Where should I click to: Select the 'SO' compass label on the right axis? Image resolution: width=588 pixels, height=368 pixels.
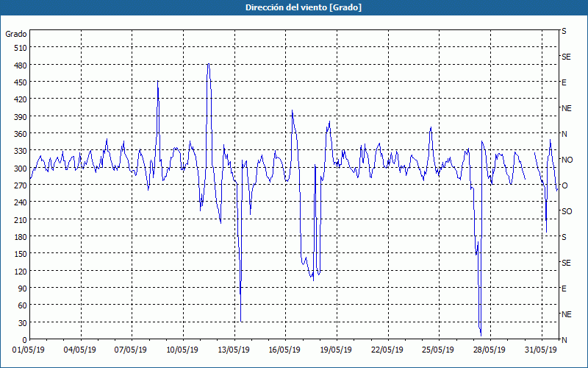[567, 211]
